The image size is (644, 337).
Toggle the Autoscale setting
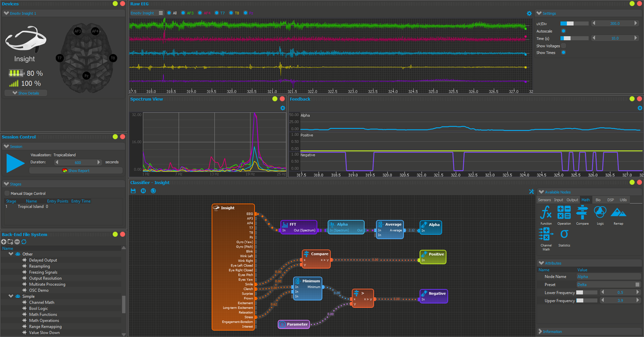point(563,31)
